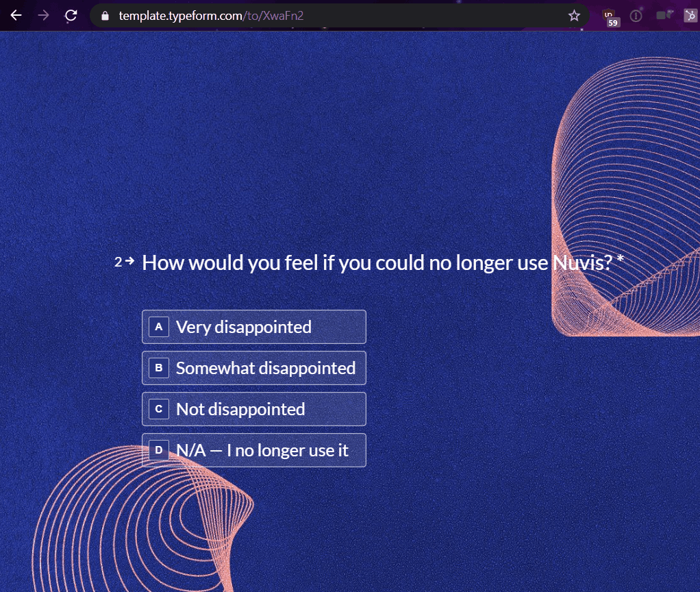
Task: Open the uBlock extension showing 59
Action: pyautogui.click(x=611, y=17)
